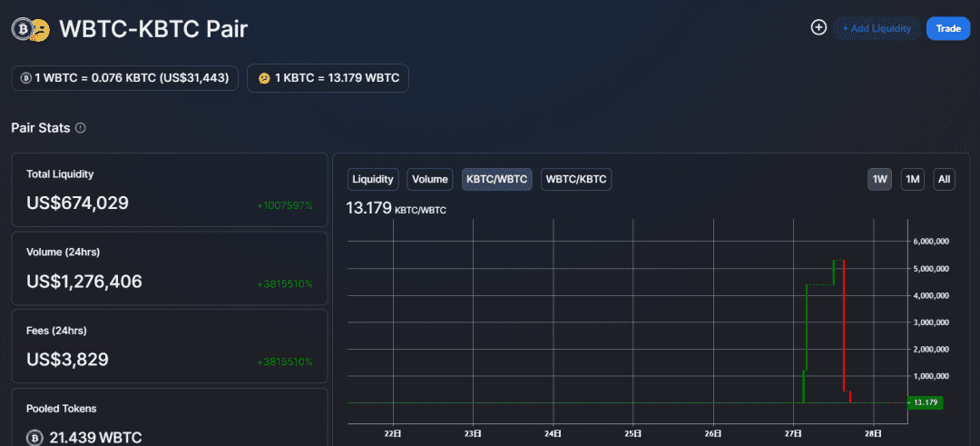Select the 1 WBTC = 0.076 KBTC rate pill
Image resolution: width=980 pixels, height=446 pixels.
click(x=125, y=78)
